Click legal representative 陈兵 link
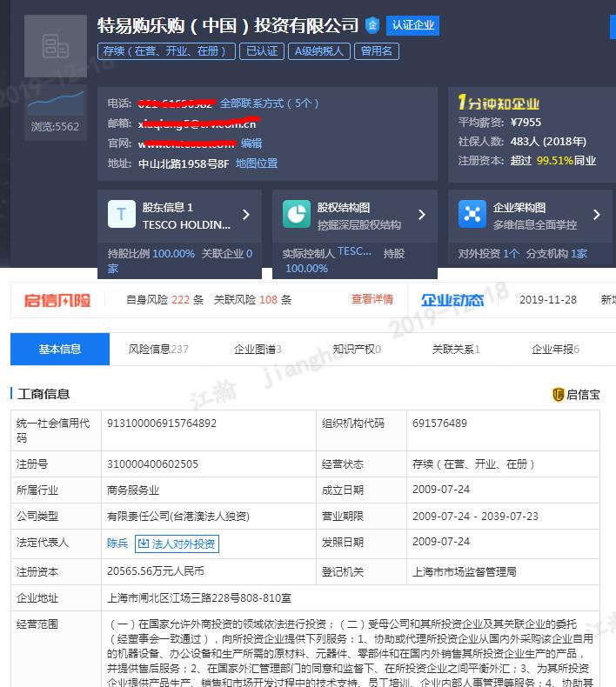616x687 pixels. pyautogui.click(x=117, y=544)
